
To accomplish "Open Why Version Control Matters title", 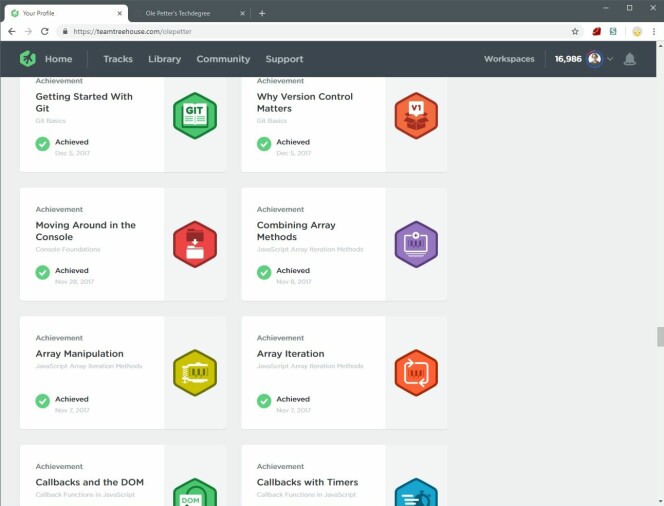I will [x=304, y=102].
